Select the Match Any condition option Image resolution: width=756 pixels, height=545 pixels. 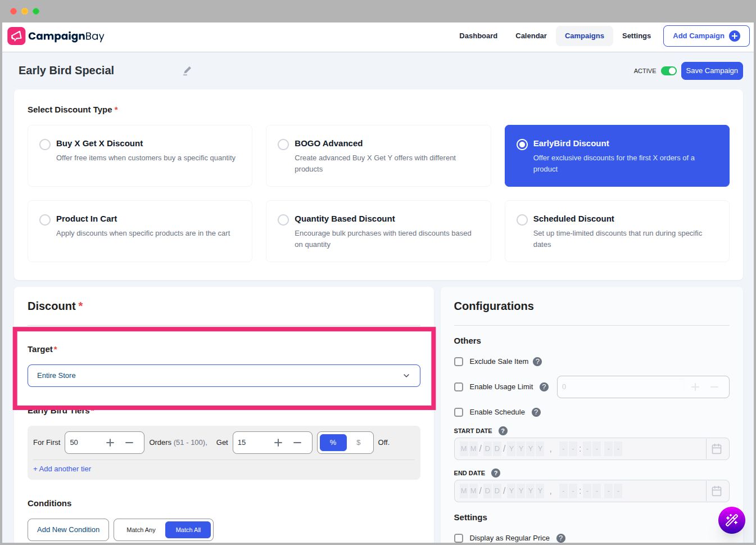[141, 530]
